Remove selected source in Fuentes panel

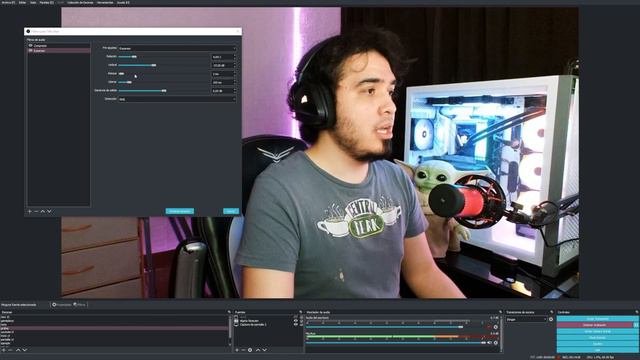[x=243, y=350]
